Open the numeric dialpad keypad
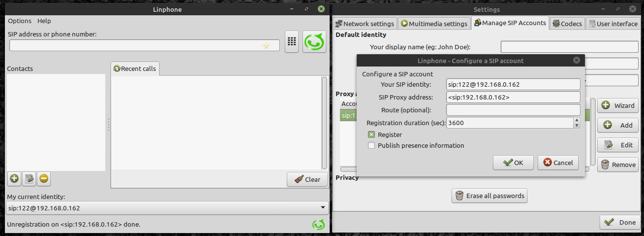Screen dimensions: 644x236 coord(292,41)
